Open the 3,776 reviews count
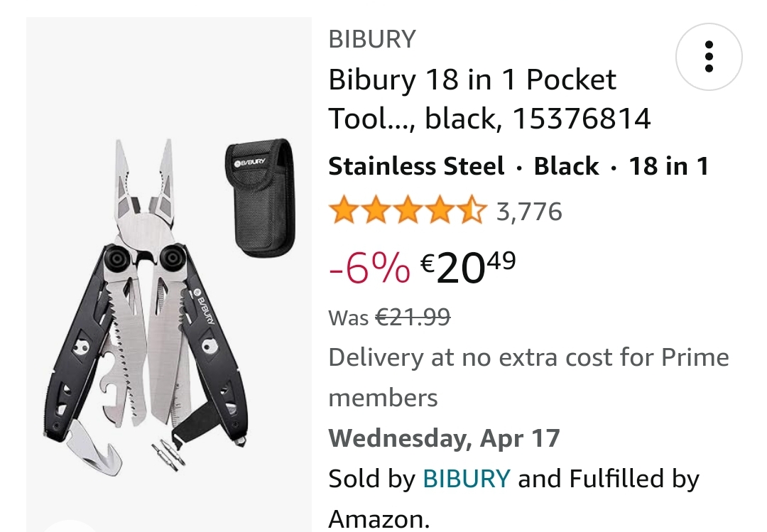The height and width of the screenshot is (532, 767). click(529, 212)
